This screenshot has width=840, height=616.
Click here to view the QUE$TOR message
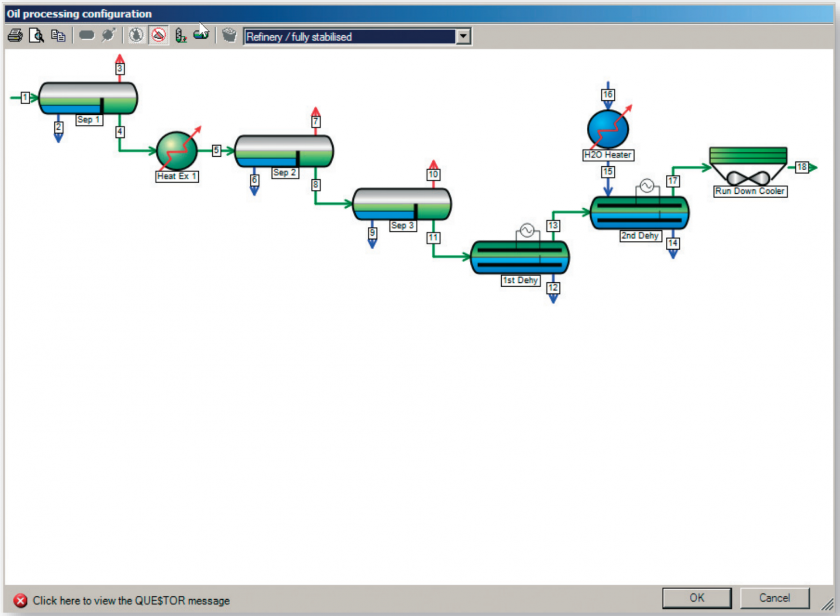pyautogui.click(x=131, y=601)
